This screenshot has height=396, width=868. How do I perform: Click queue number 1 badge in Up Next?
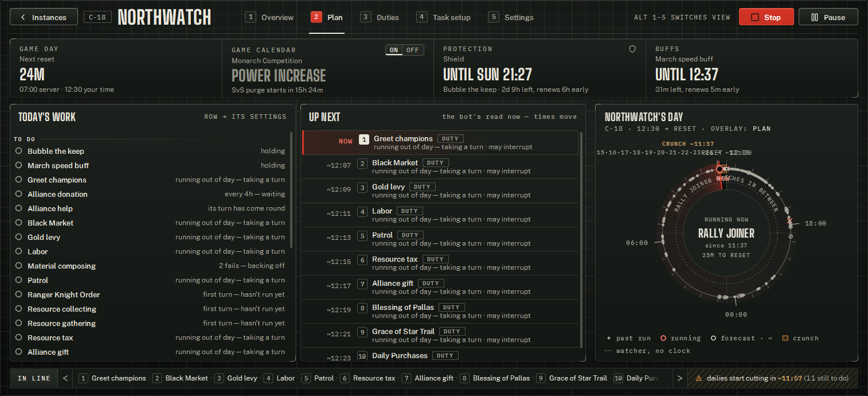(x=363, y=139)
